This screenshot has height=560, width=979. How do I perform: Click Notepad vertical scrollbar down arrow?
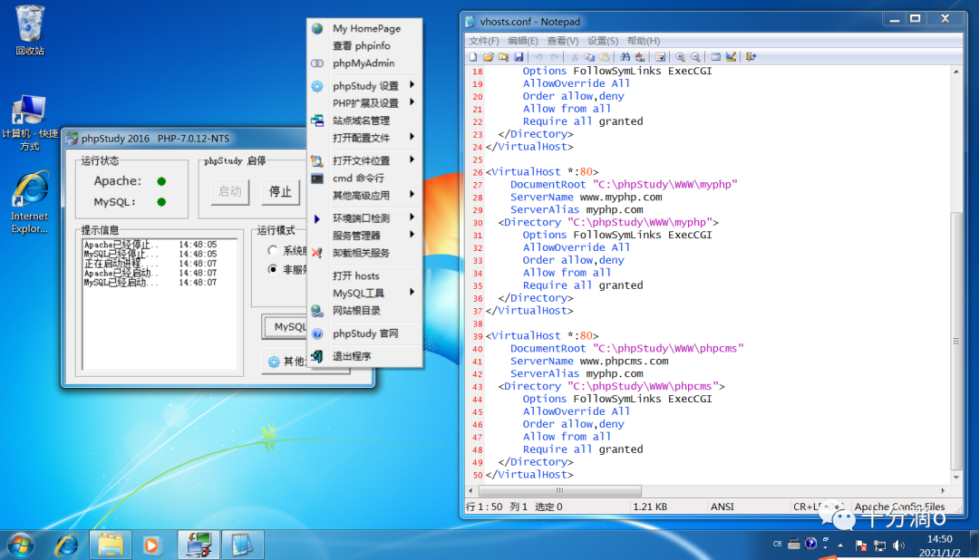point(956,478)
